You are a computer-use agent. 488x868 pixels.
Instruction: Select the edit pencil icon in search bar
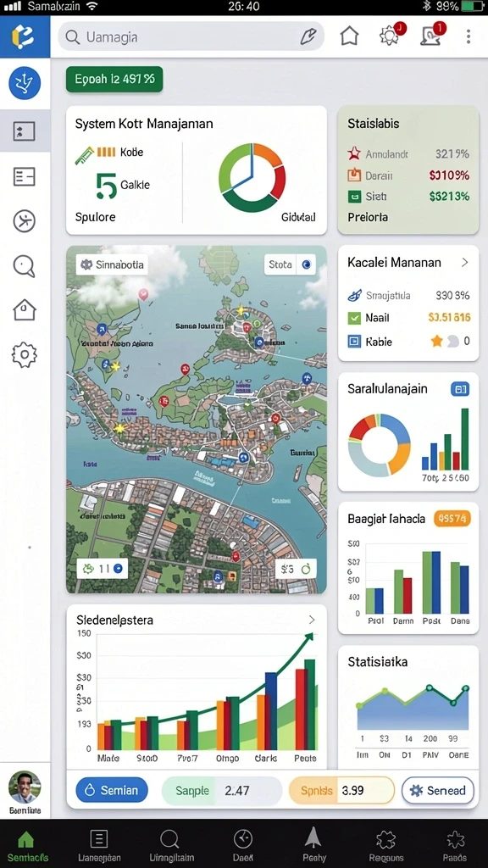308,37
